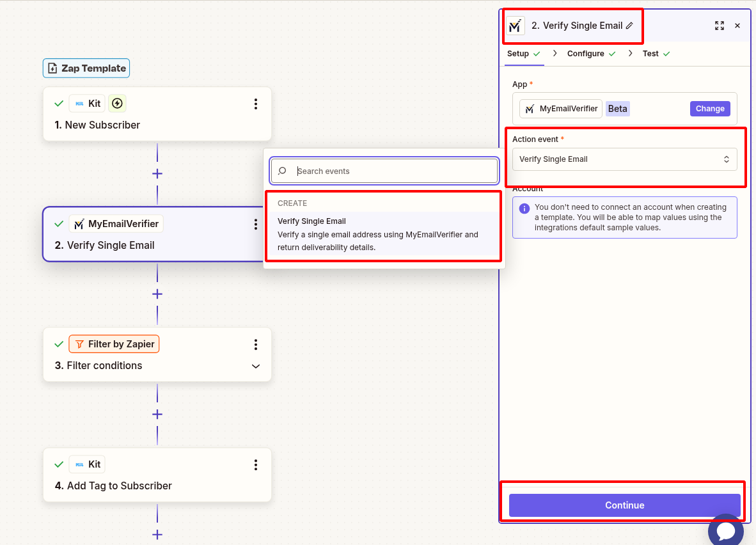This screenshot has width=756, height=545.
Task: Open the Action event dropdown
Action: click(x=624, y=159)
